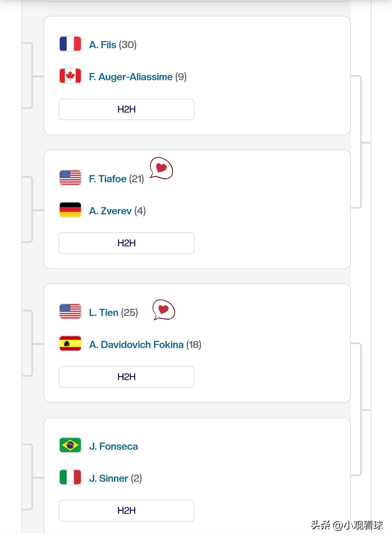Open H2H for Tiafoe vs Zverev
This screenshot has height=539, width=392.
point(126,243)
